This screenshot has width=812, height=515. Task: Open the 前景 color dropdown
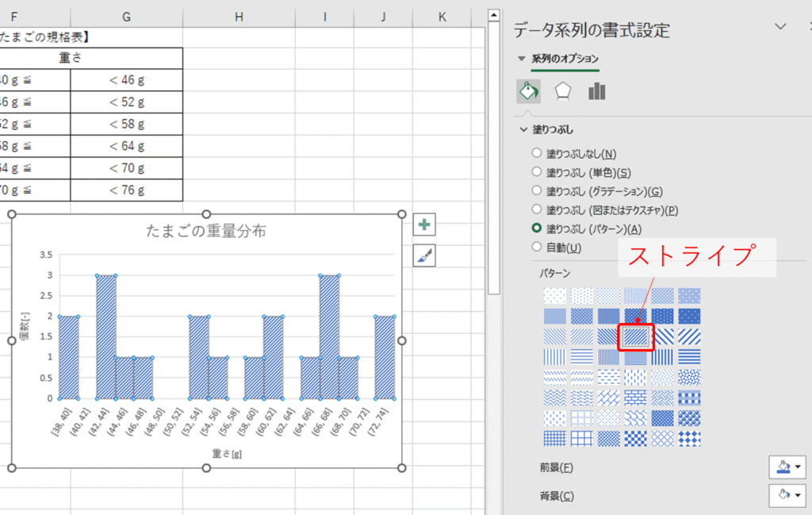click(787, 467)
